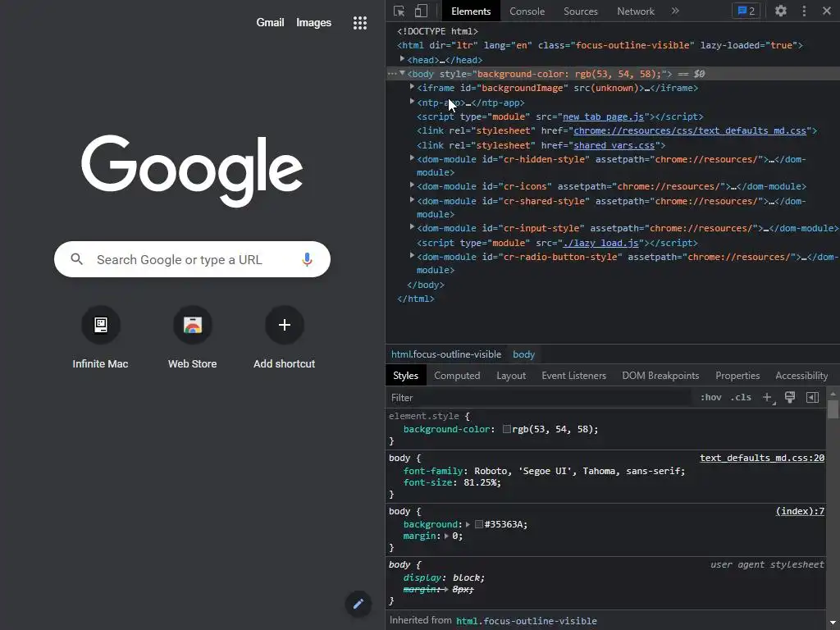
Task: Toggle the .cls element classes pane
Action: 741,397
